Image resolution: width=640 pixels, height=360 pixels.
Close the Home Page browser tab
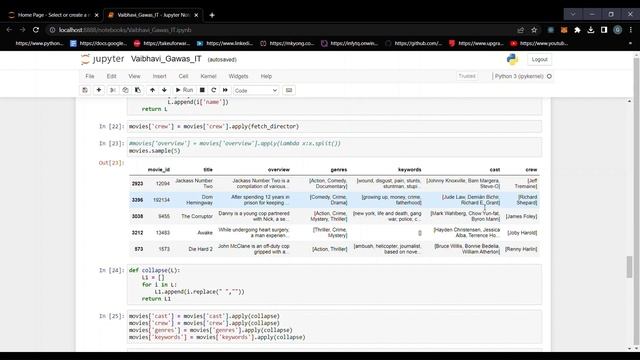(x=97, y=15)
